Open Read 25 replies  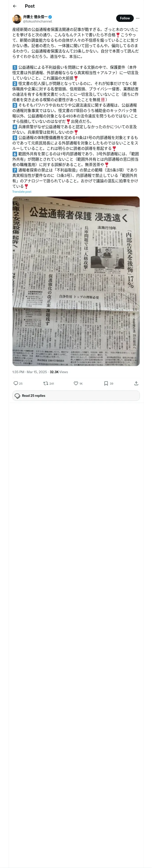(76, 396)
